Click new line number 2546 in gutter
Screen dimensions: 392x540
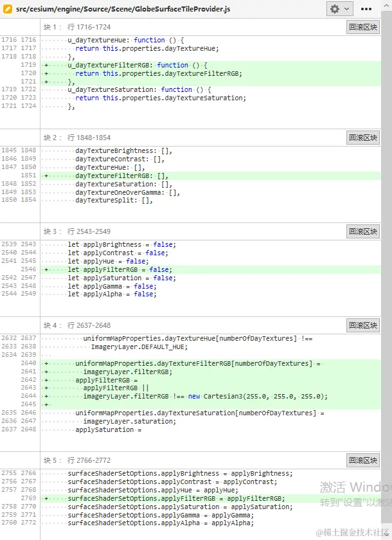(x=28, y=269)
